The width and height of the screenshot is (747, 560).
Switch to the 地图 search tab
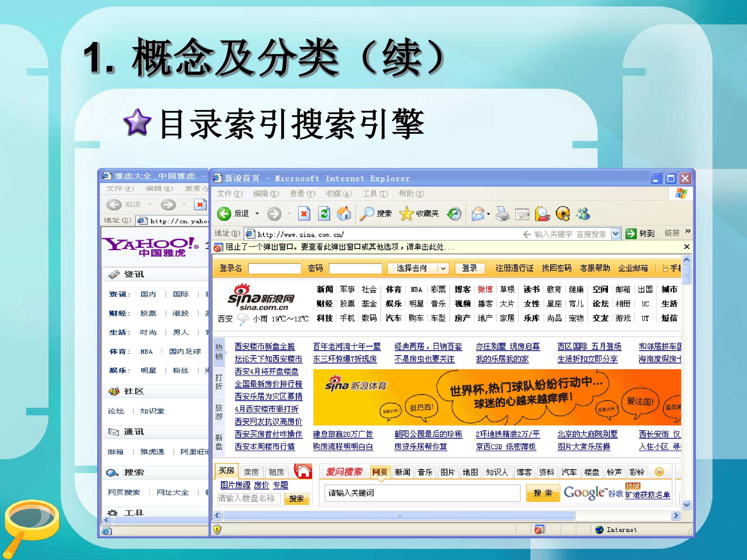point(470,472)
